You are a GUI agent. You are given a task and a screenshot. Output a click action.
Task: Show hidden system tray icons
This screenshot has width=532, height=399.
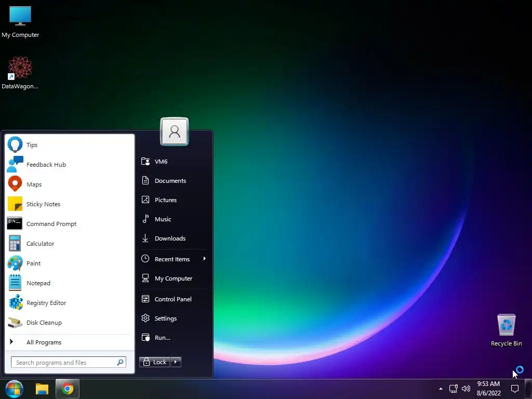441,389
